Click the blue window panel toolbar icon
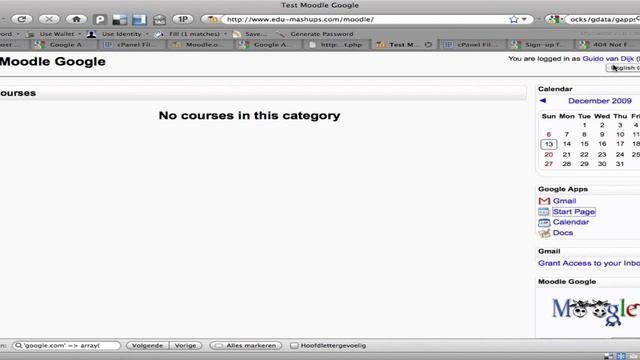The height and width of the screenshot is (360, 640). pos(139,20)
